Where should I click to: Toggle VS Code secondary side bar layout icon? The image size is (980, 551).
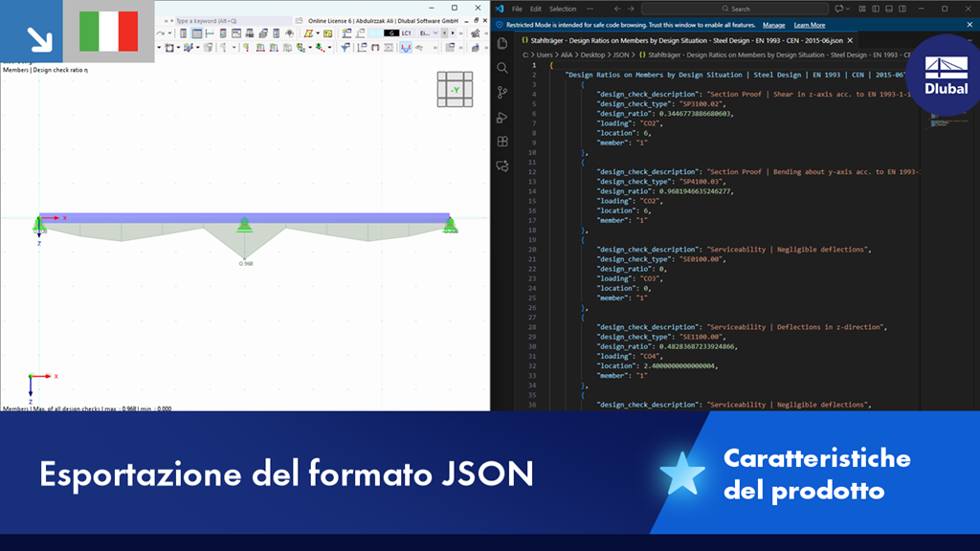(902, 9)
